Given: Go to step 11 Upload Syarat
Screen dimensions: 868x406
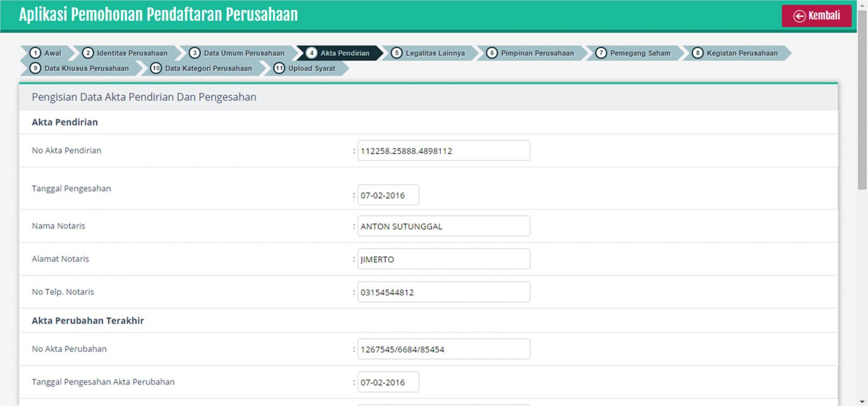Looking at the screenshot, I should (x=305, y=68).
